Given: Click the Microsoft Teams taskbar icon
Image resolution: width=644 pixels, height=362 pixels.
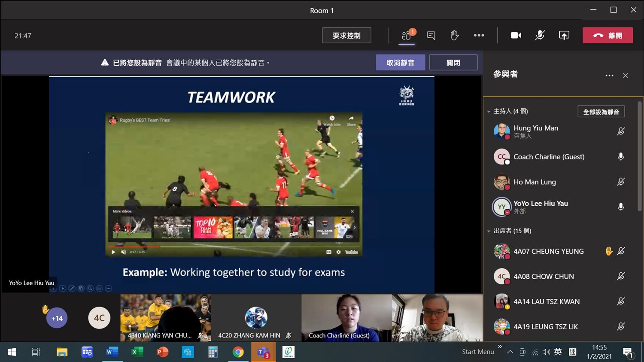Looking at the screenshot, I should click(263, 352).
